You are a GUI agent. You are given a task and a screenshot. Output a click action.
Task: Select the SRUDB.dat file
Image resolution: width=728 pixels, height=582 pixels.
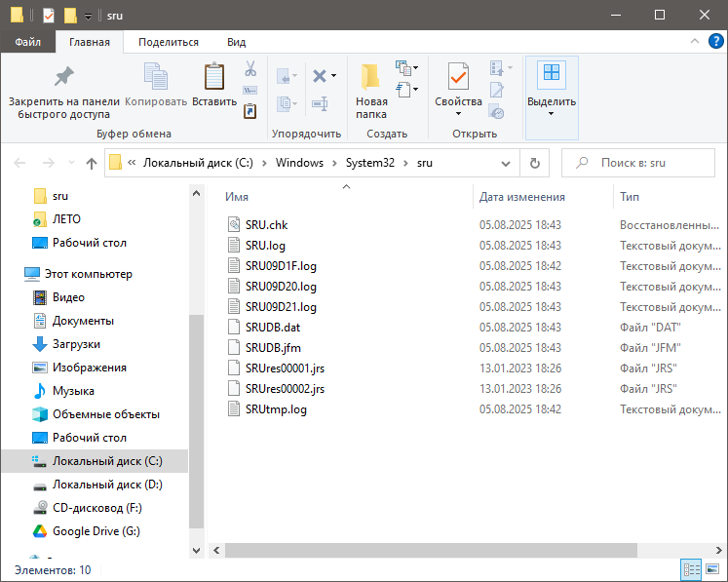coord(273,328)
